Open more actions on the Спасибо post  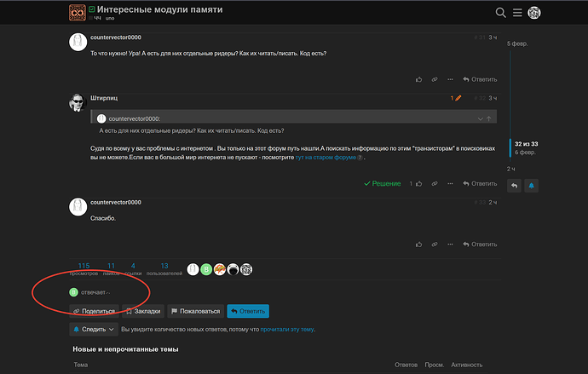click(450, 245)
